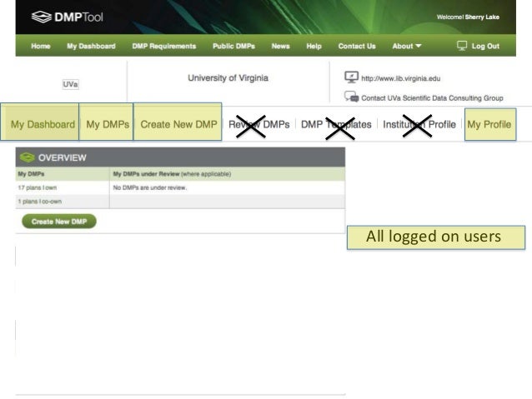Open My Dashboard in the green navigation bar

91,46
